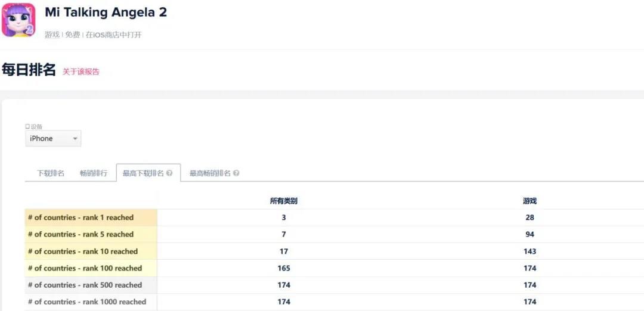Screen dimensions: 644x311
Task: Open help icon beside 最高下载排名 tab
Action: [x=169, y=173]
